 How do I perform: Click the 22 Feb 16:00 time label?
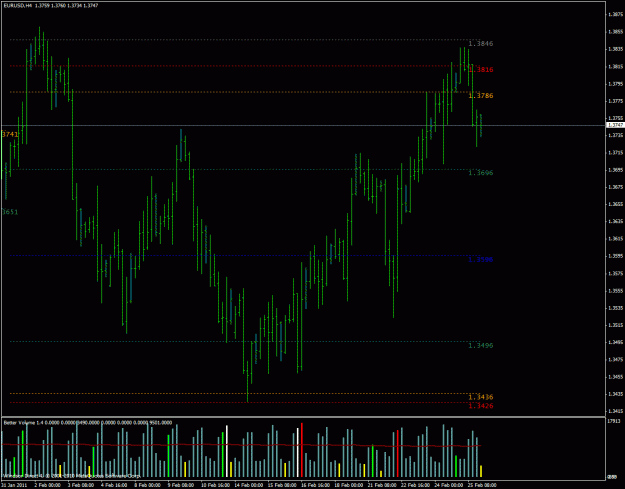pyautogui.click(x=415, y=485)
